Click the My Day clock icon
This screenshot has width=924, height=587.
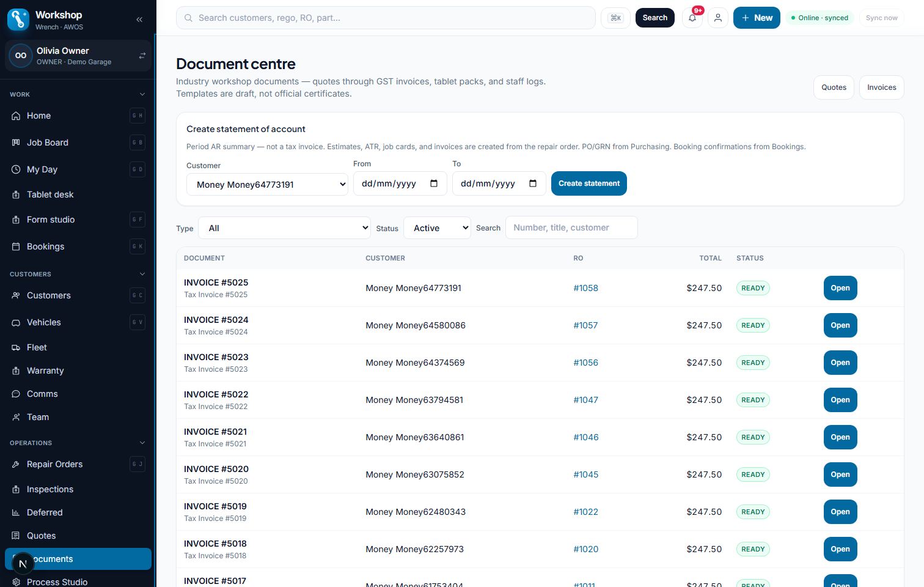coord(16,169)
